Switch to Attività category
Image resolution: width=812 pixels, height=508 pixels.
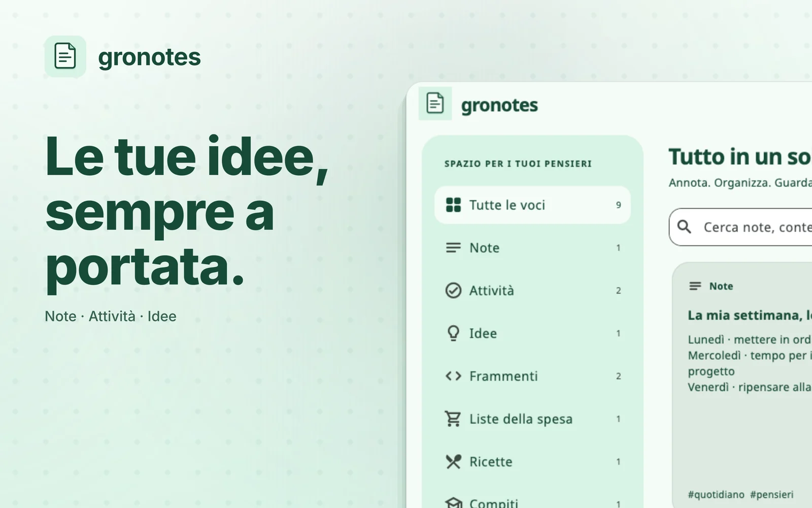(532, 290)
